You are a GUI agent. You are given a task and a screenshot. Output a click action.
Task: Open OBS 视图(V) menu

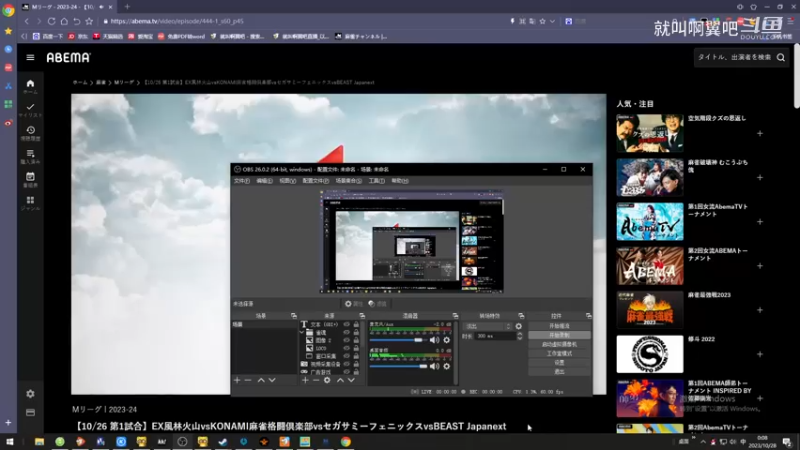pyautogui.click(x=287, y=181)
